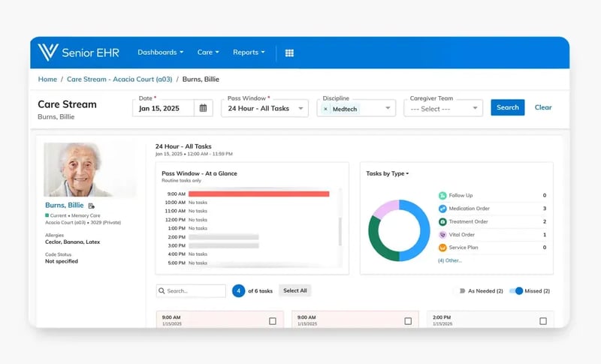The height and width of the screenshot is (364, 601).
Task: Click the red 9:00 AM progress bar
Action: pos(258,194)
